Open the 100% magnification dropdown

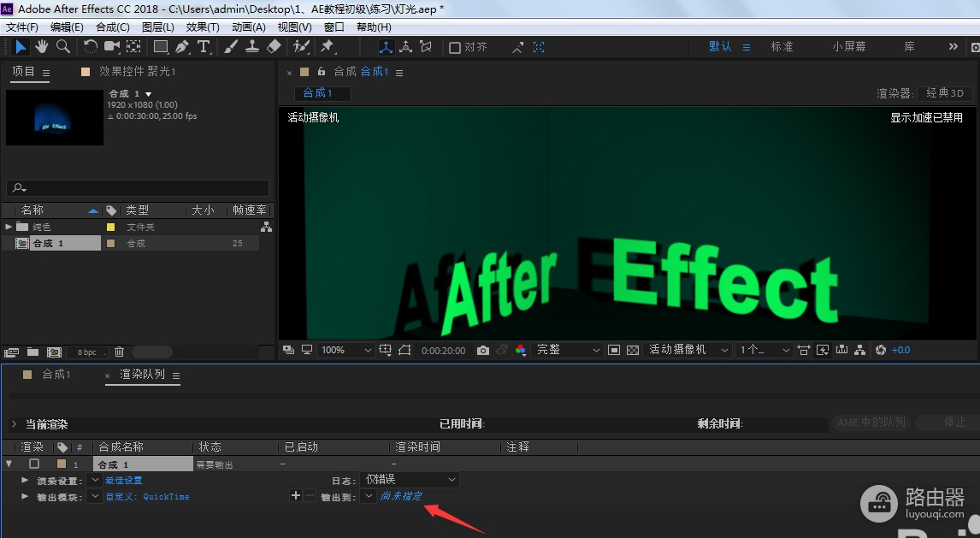[346, 350]
